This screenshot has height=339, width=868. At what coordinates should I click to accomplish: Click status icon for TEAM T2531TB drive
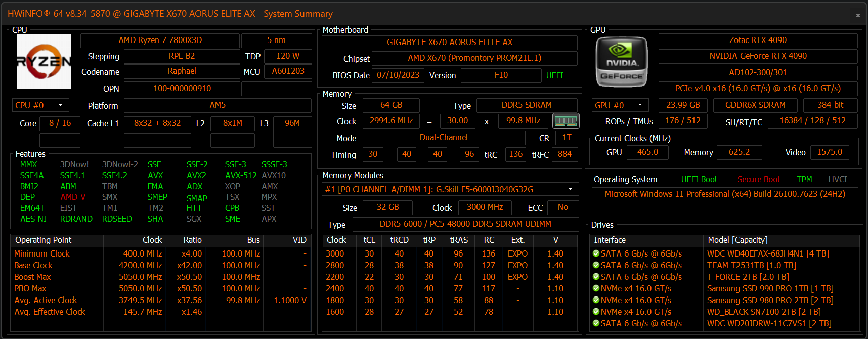(596, 265)
